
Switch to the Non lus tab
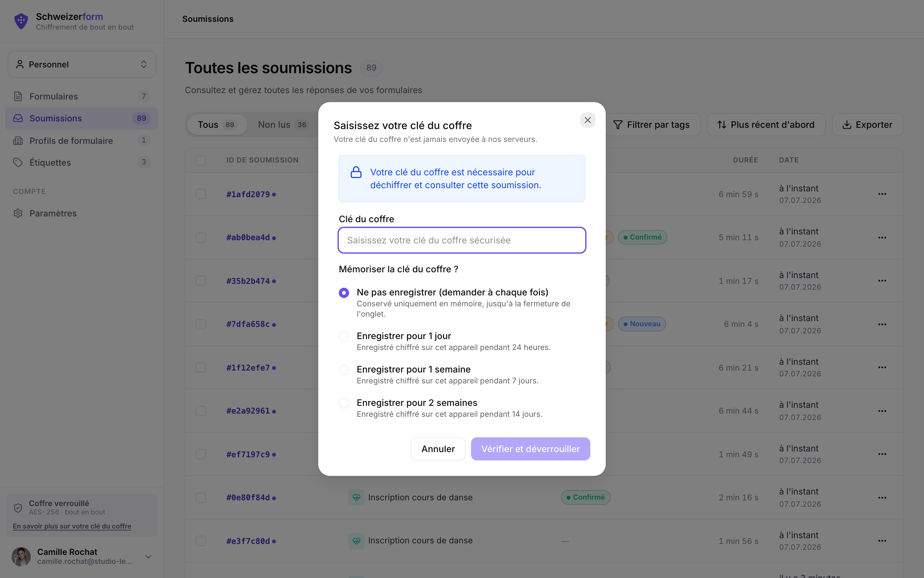pos(283,125)
